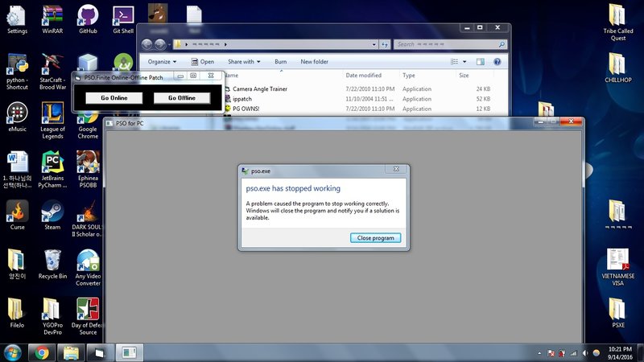Screen dimensions: 644x362
Task: Open Google Chrome desktop shortcut
Action: 88,127
